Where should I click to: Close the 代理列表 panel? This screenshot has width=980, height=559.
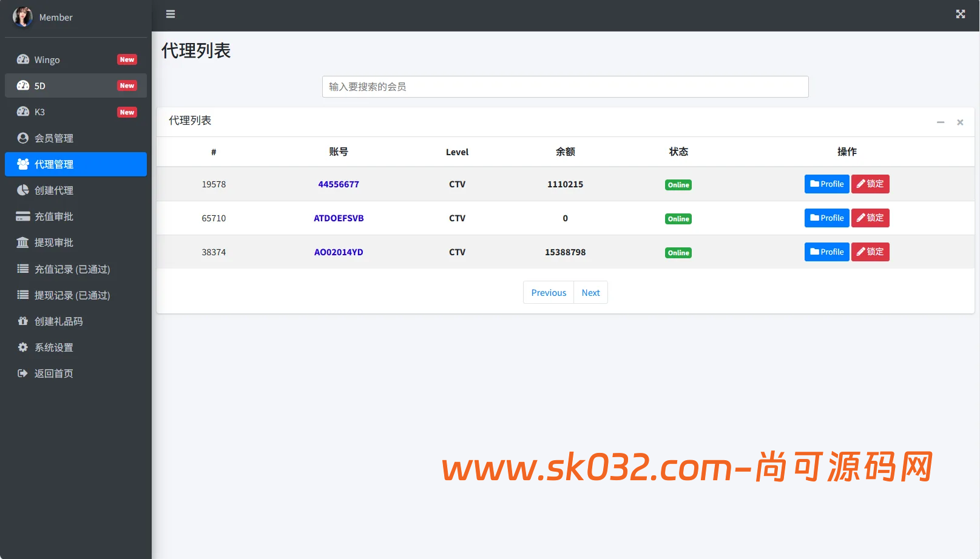click(x=960, y=122)
